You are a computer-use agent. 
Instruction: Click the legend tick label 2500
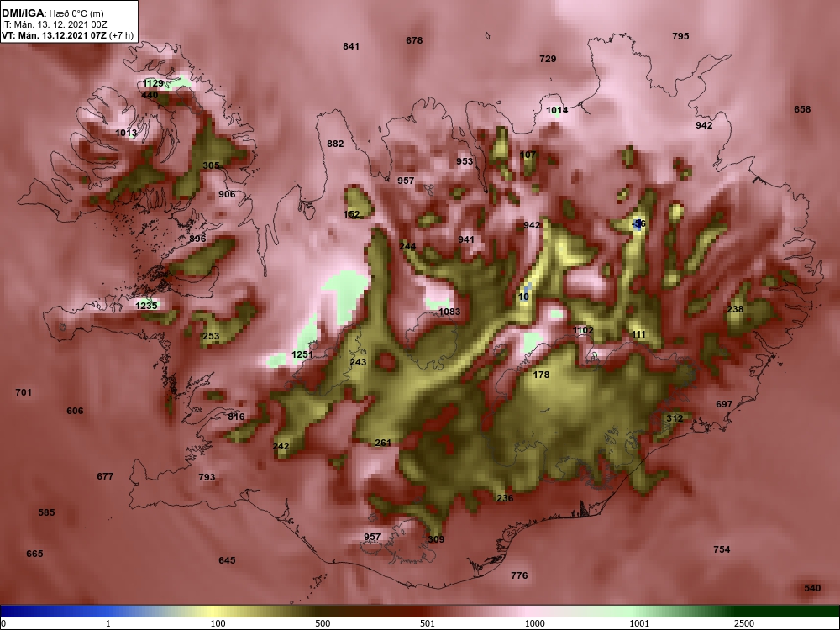tap(744, 623)
